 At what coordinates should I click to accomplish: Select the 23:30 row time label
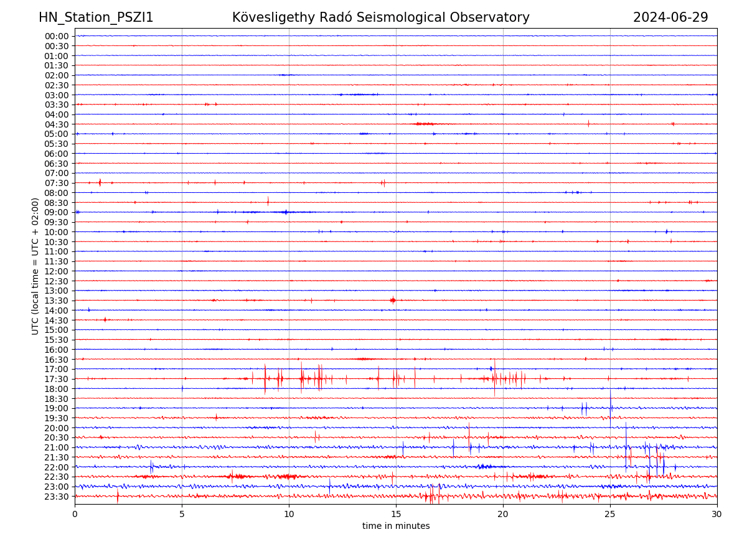57,497
